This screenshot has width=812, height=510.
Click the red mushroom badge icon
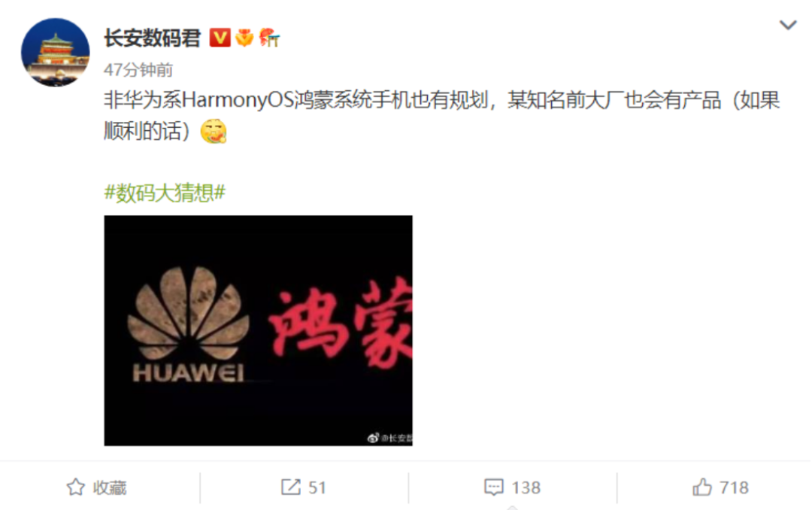click(x=269, y=38)
